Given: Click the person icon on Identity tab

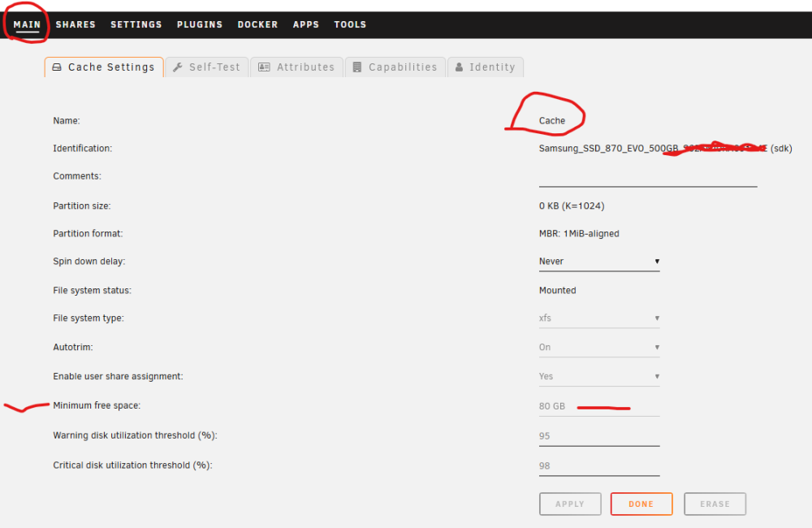Looking at the screenshot, I should (x=459, y=67).
